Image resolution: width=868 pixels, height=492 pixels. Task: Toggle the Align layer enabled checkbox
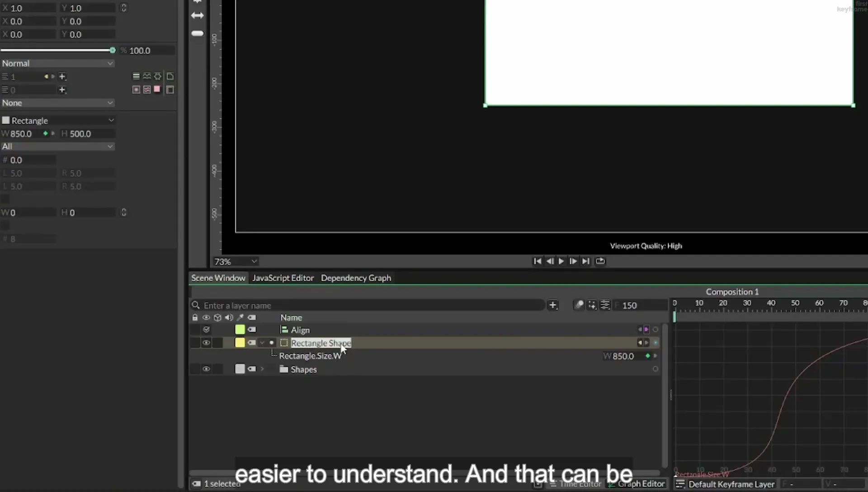pos(206,330)
